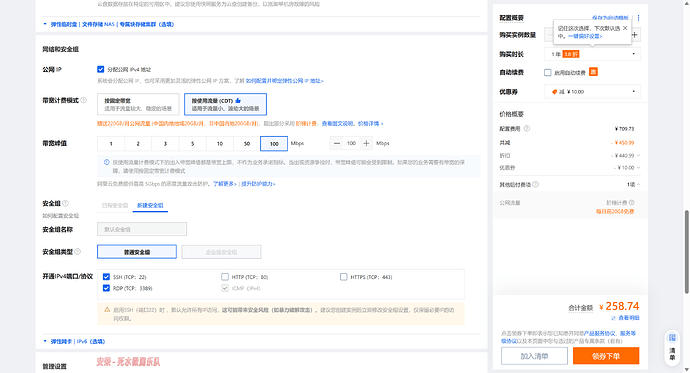Switch to the 新建安全组 tab
This screenshot has width=690, height=373.
click(x=150, y=205)
